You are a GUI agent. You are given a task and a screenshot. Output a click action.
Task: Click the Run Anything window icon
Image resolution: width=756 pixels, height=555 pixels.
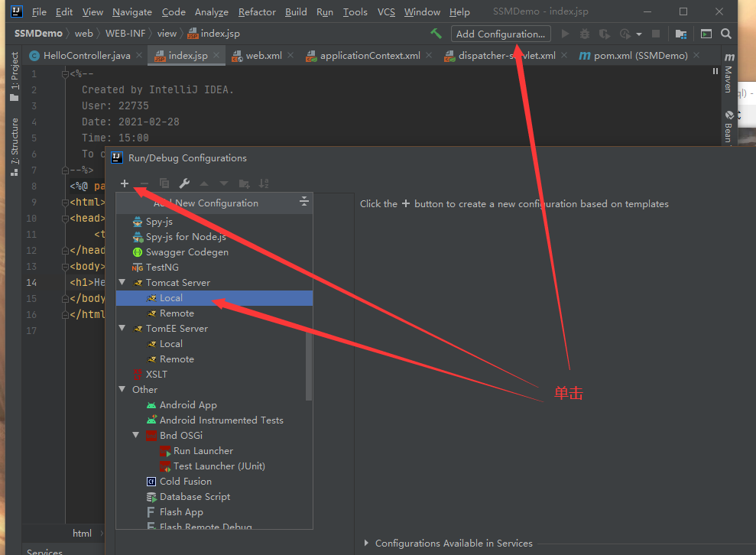(706, 34)
